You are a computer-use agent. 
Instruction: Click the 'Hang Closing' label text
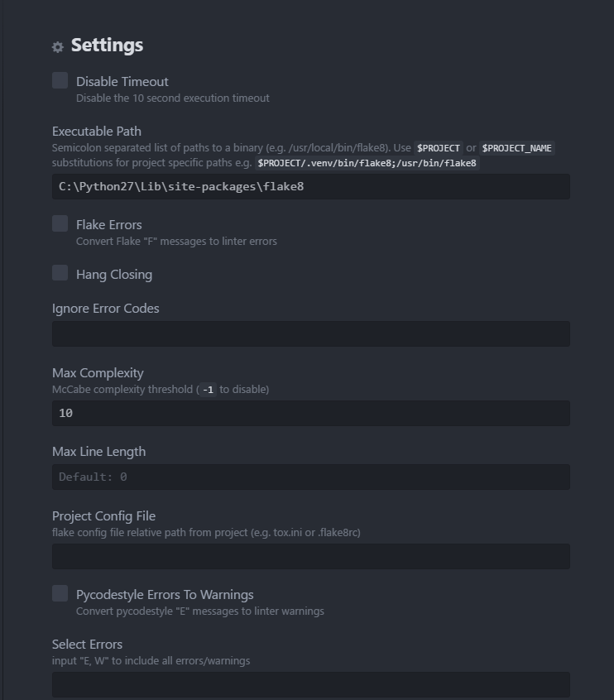click(x=114, y=274)
